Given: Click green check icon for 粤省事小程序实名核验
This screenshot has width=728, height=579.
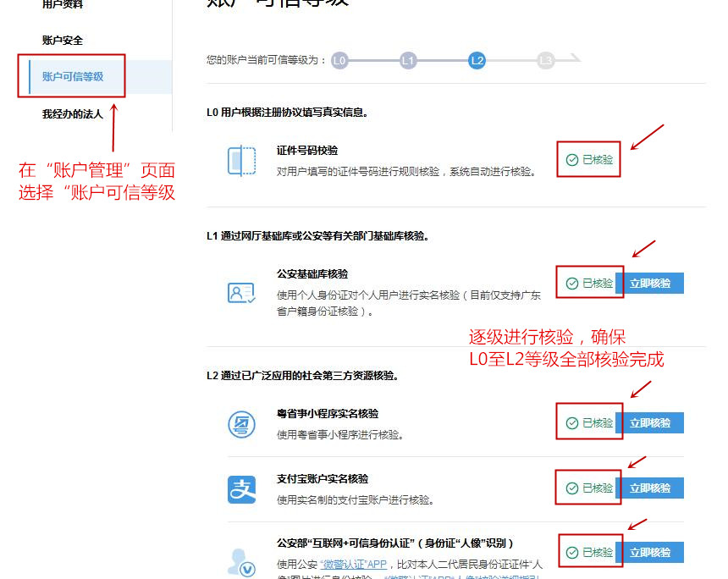Looking at the screenshot, I should (x=572, y=423).
